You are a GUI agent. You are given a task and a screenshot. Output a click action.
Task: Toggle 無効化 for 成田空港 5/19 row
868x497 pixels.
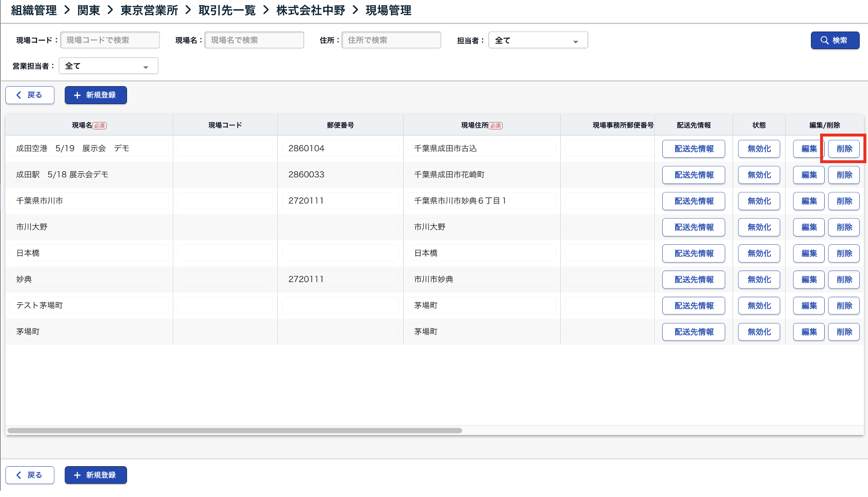point(759,149)
